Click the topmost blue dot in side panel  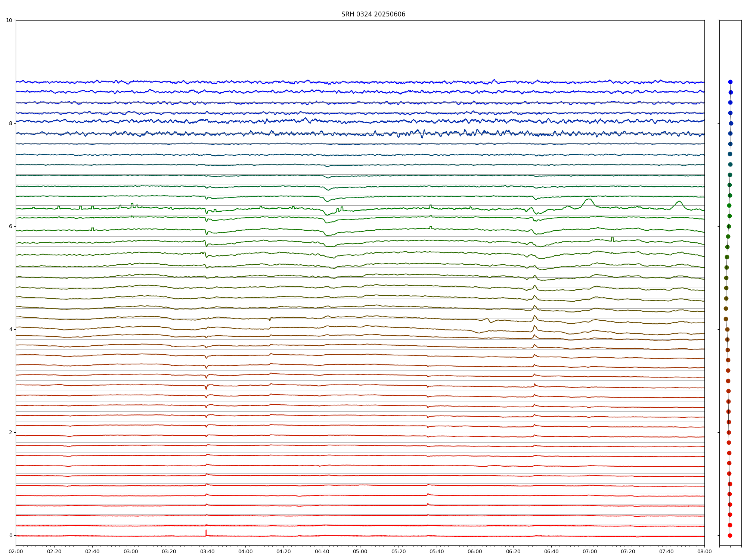(x=730, y=82)
